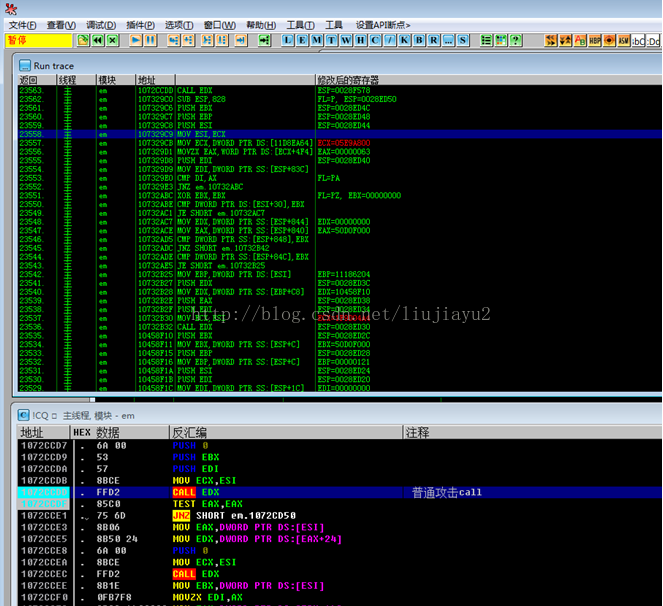Click the 设置API断点> menu item
The height and width of the screenshot is (606, 663).
pos(383,25)
